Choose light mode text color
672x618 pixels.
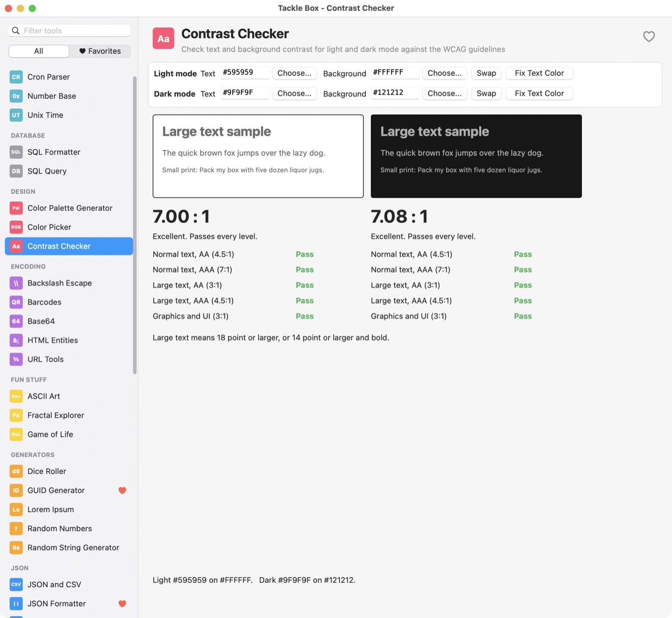[x=294, y=73]
